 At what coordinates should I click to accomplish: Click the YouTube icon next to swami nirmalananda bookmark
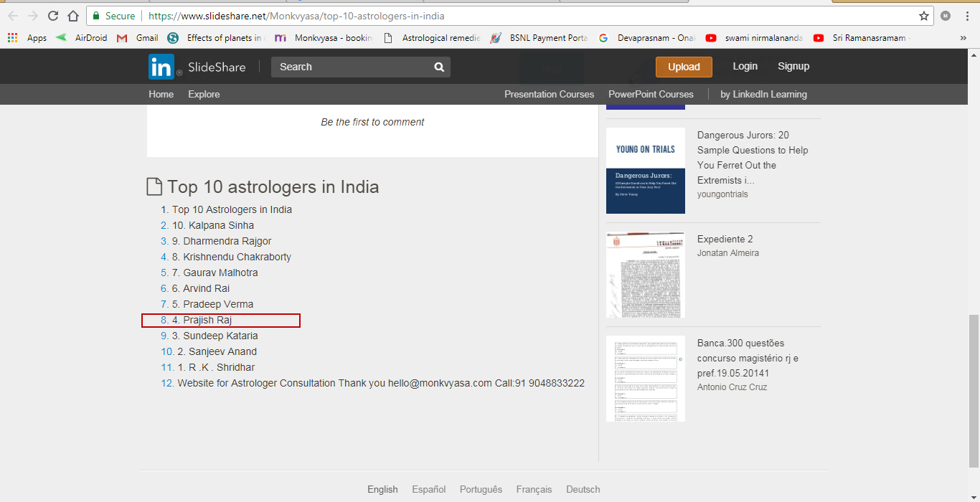tap(711, 38)
